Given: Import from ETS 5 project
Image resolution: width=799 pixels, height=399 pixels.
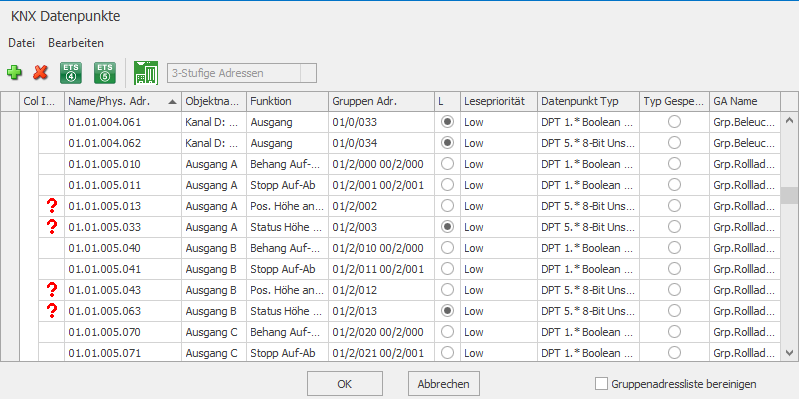Looking at the screenshot, I should [x=105, y=73].
